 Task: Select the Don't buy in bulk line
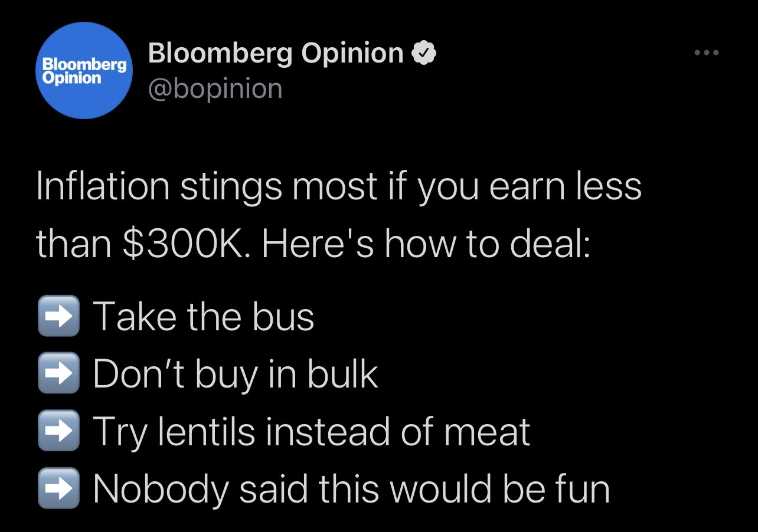236,374
